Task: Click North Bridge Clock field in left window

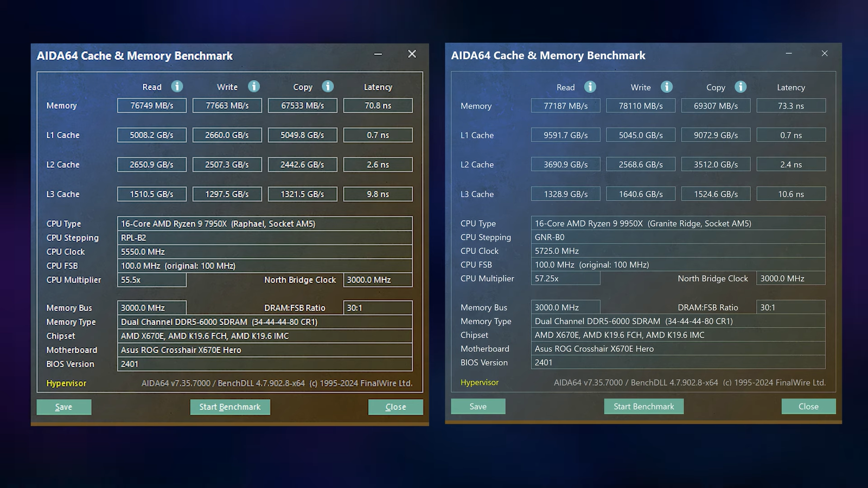Action: 378,280
